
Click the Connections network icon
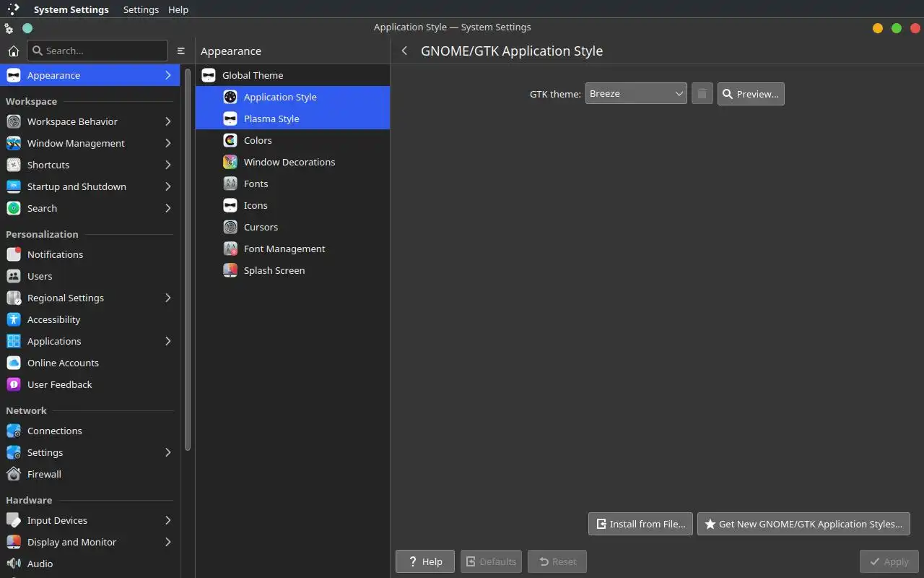pos(13,431)
